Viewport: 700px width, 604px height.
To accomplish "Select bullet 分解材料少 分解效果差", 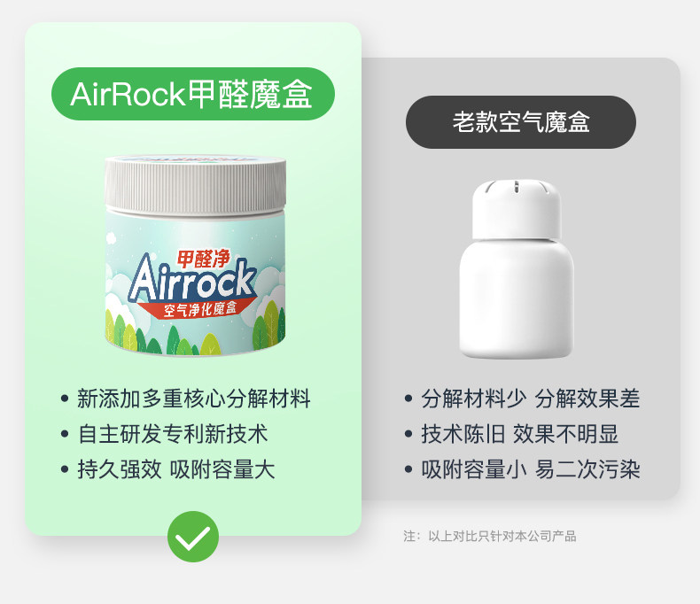I will 522,399.
